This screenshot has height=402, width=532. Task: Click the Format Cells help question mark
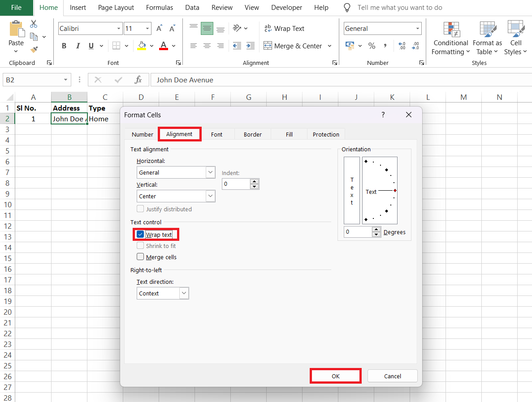[x=383, y=115]
